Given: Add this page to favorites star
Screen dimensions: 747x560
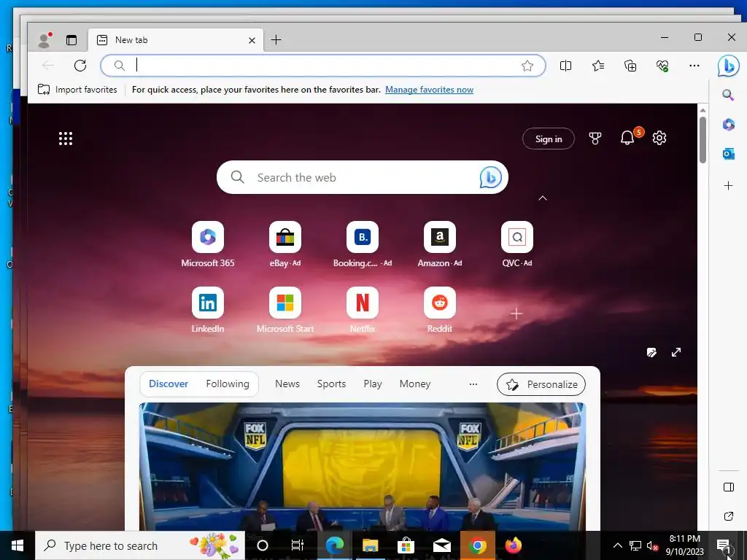Looking at the screenshot, I should (x=527, y=66).
